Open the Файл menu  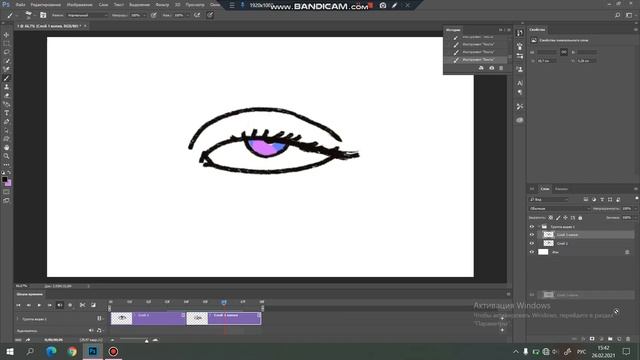[x=20, y=4]
